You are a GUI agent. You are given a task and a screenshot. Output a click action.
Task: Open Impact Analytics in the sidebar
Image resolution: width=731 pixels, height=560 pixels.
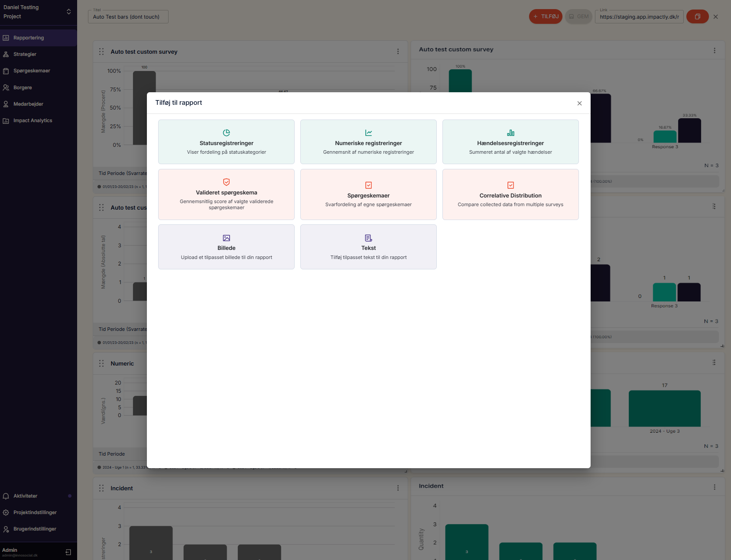(39, 120)
